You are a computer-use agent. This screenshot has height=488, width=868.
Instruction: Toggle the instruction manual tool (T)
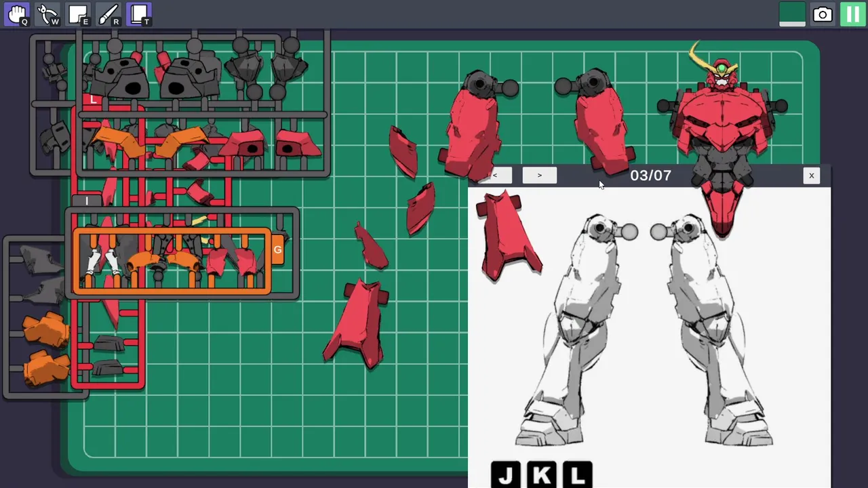tap(139, 14)
